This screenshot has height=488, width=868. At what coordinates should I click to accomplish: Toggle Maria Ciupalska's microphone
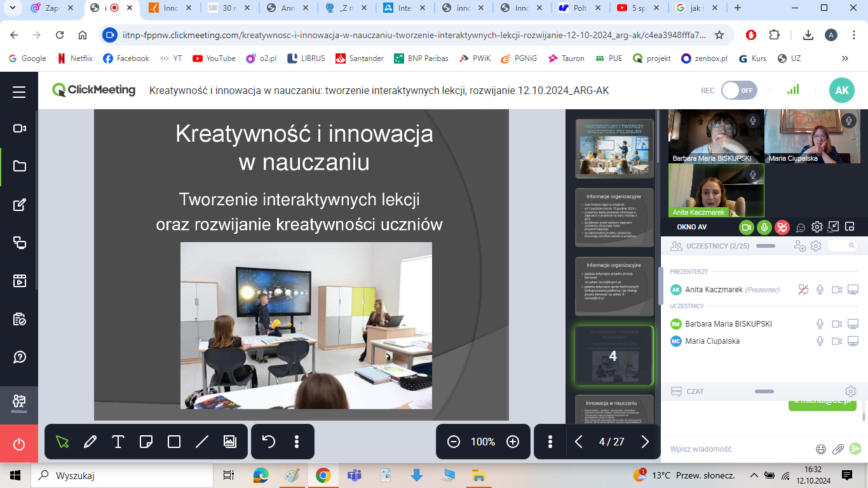click(x=820, y=341)
